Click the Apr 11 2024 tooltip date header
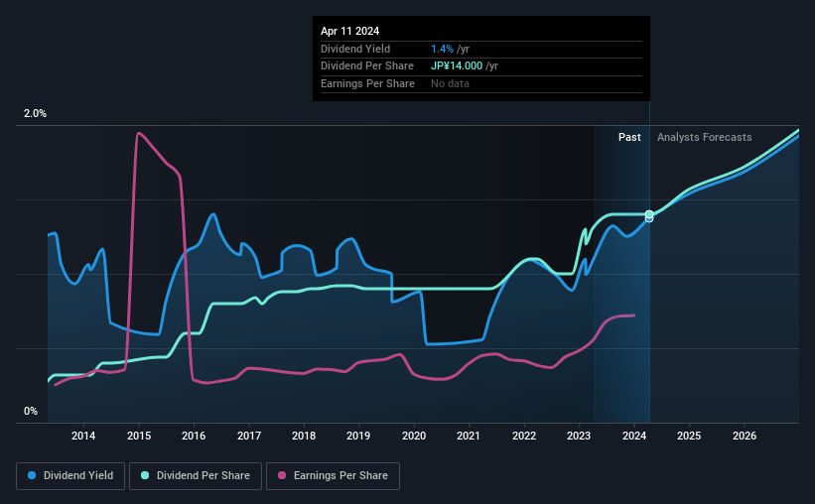 point(349,31)
